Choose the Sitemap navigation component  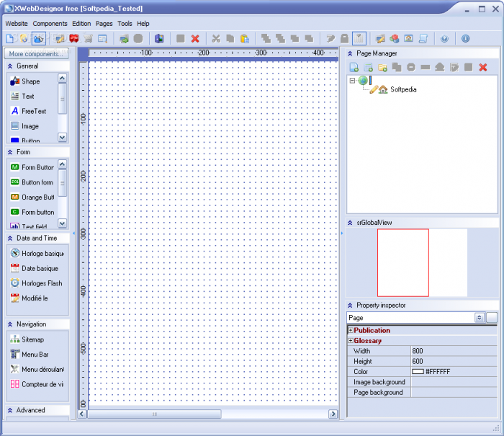[x=32, y=339]
